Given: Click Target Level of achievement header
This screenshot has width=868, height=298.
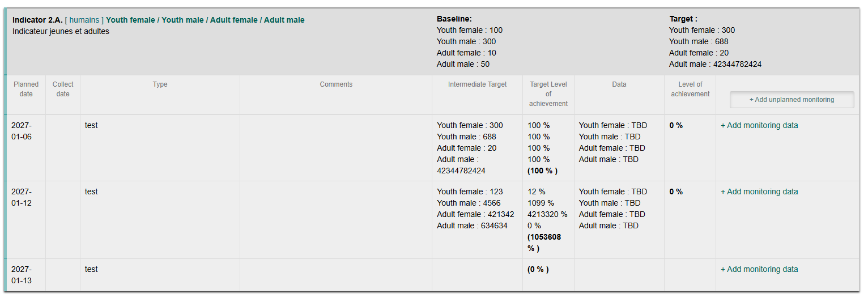Looking at the screenshot, I should (548, 94).
